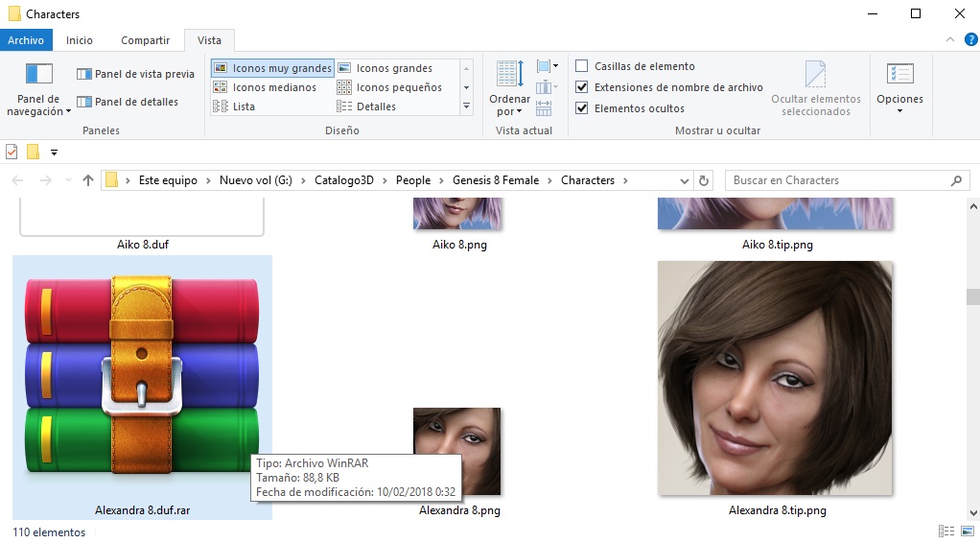This screenshot has height=543, width=980.
Task: Click the Alexandra 8.duf.rar file name label
Action: click(x=143, y=510)
